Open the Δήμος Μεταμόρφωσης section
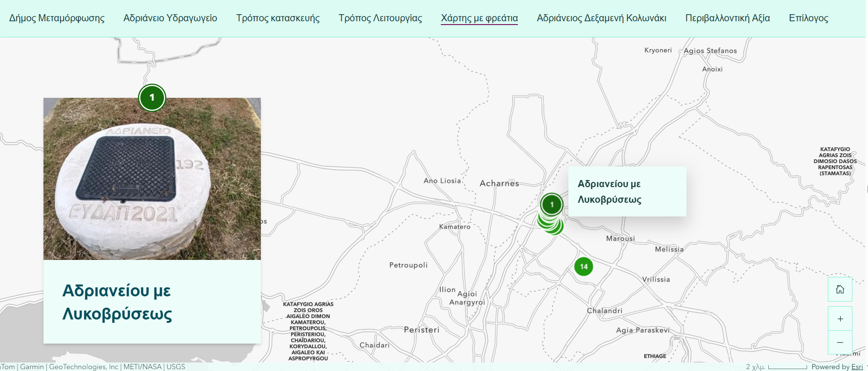The image size is (868, 371). pyautogui.click(x=57, y=18)
